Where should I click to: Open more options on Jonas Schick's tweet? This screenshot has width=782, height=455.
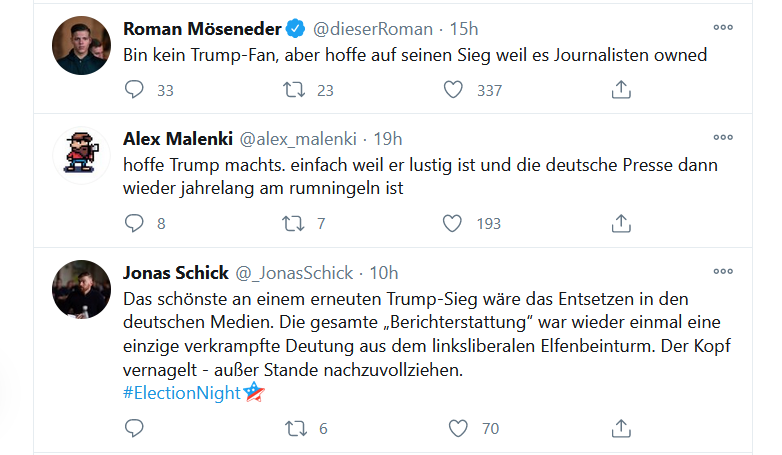tap(722, 272)
